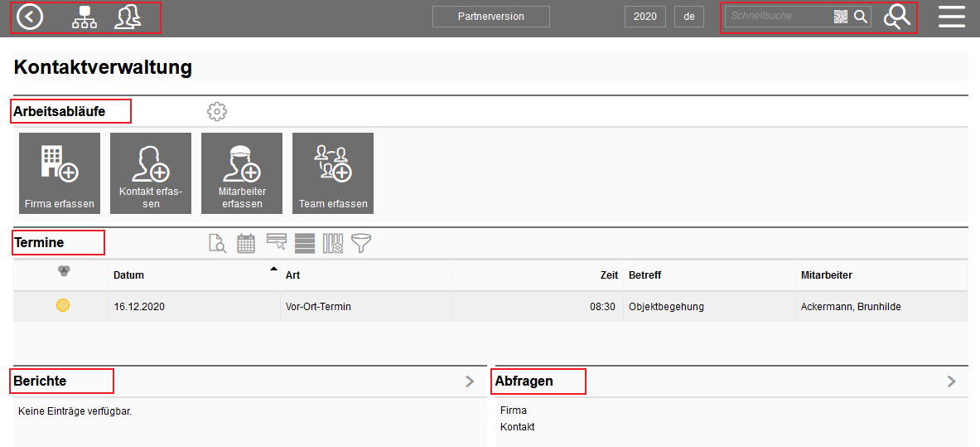This screenshot has width=980, height=447.
Task: Open column settings icon in Termine toolbar
Action: pos(333,243)
